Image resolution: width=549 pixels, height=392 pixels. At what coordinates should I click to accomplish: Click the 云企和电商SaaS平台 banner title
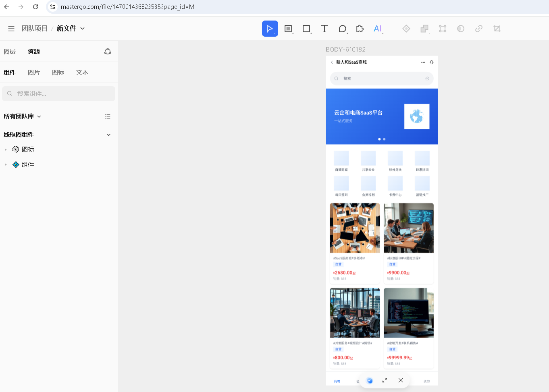pos(358,113)
